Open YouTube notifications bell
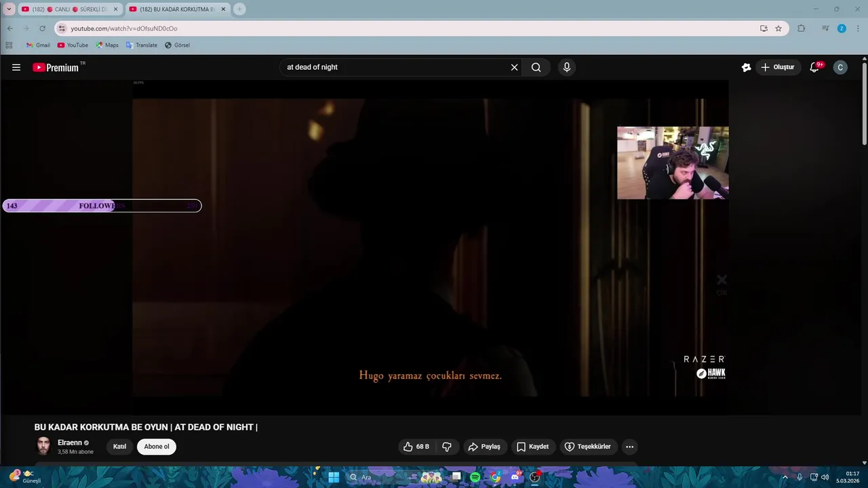Viewport: 868px width, 488px height. point(814,67)
